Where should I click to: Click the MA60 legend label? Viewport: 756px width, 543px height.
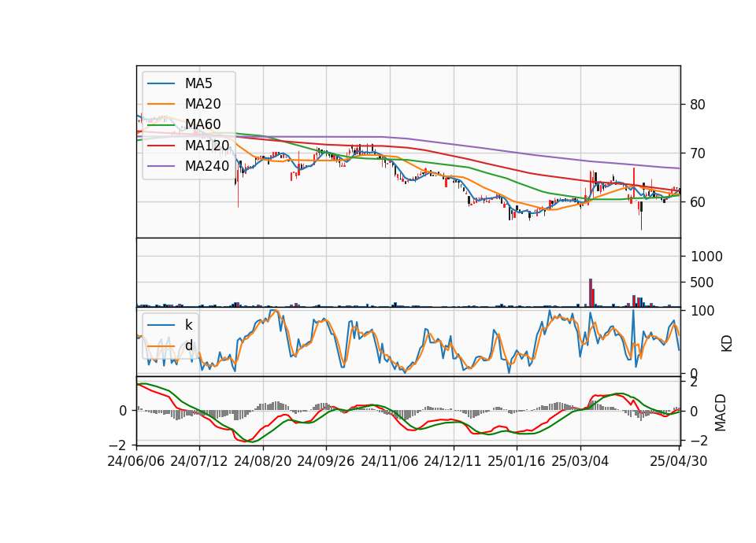coord(203,124)
